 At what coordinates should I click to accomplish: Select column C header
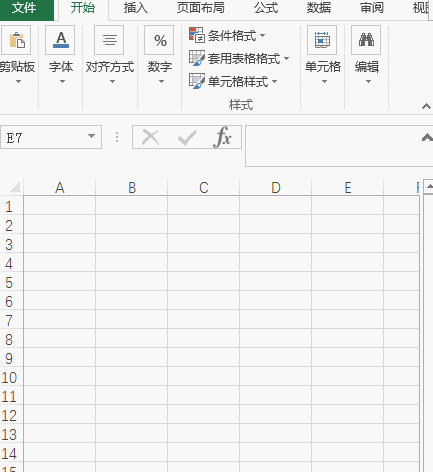(204, 188)
